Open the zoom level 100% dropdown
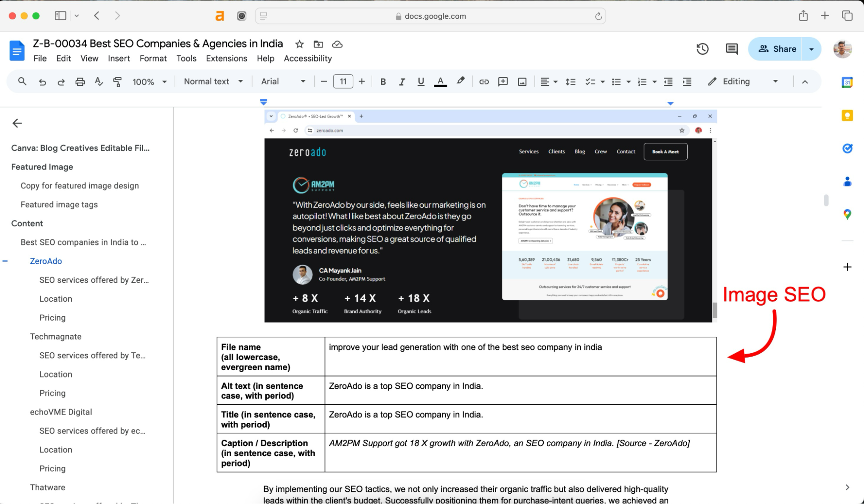This screenshot has height=504, width=864. click(150, 82)
